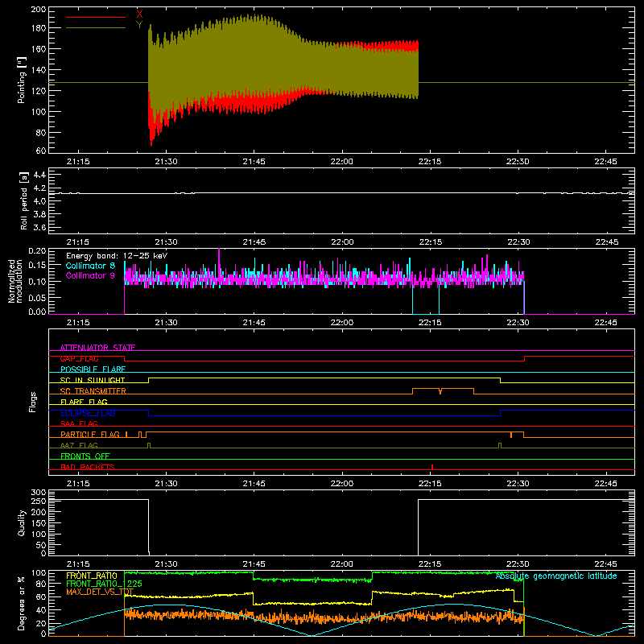Click the "22:45" time label under Quality plot

[606, 564]
